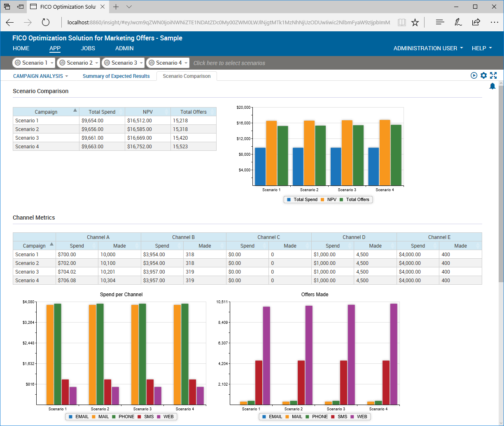Toggle EMAIL in the Offers Made legend
Image resolution: width=504 pixels, height=426 pixels.
coord(272,417)
